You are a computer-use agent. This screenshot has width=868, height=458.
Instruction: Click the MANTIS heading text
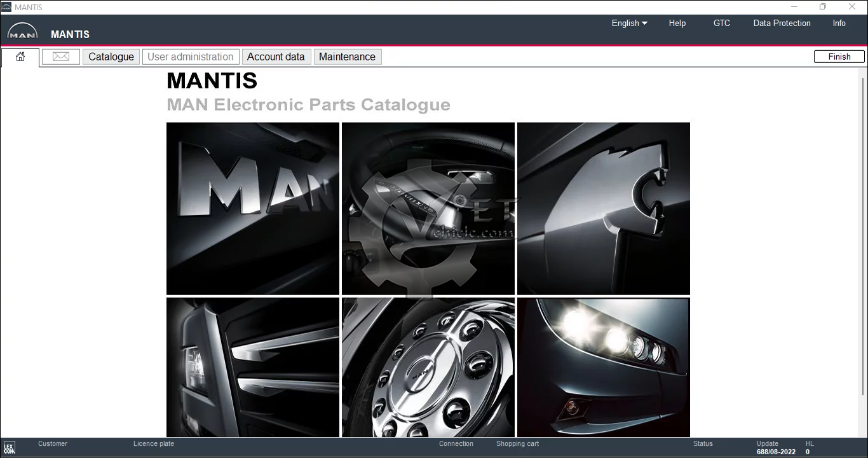pos(212,81)
